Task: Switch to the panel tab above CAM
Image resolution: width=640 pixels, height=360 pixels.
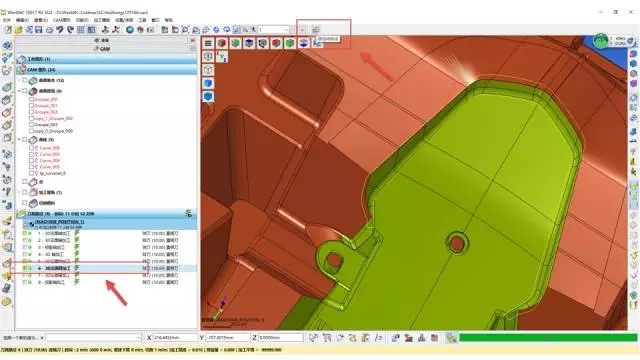Action: pos(102,40)
